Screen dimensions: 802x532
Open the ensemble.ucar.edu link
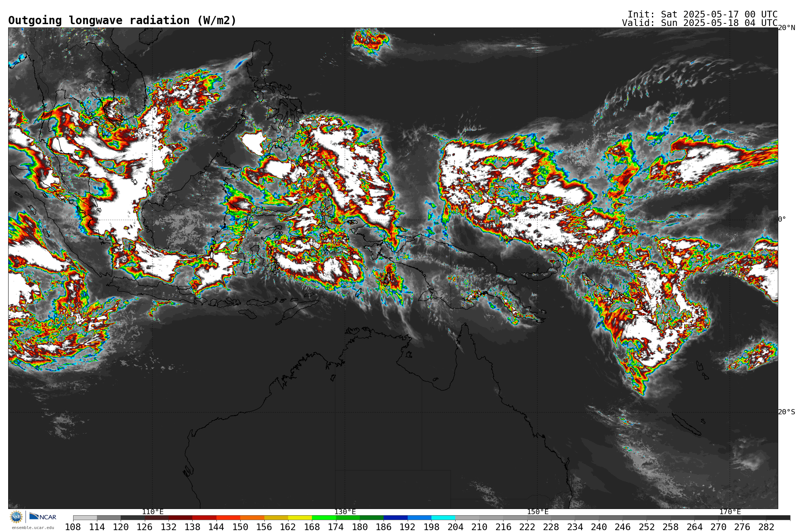tap(33, 528)
